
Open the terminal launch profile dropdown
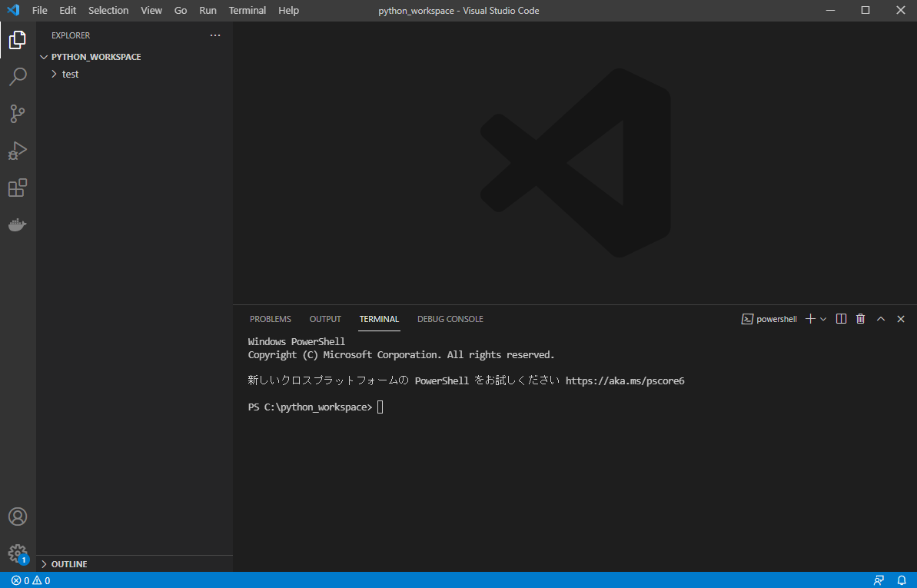[823, 319]
